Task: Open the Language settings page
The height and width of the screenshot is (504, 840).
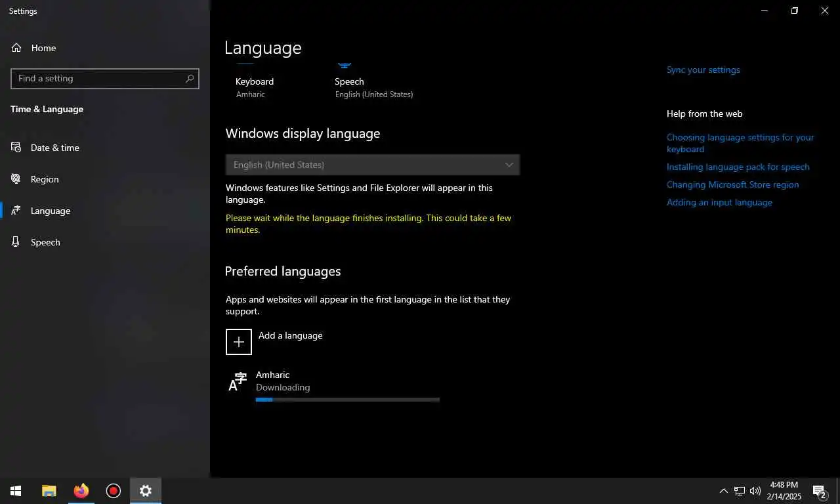Action: tap(105, 211)
